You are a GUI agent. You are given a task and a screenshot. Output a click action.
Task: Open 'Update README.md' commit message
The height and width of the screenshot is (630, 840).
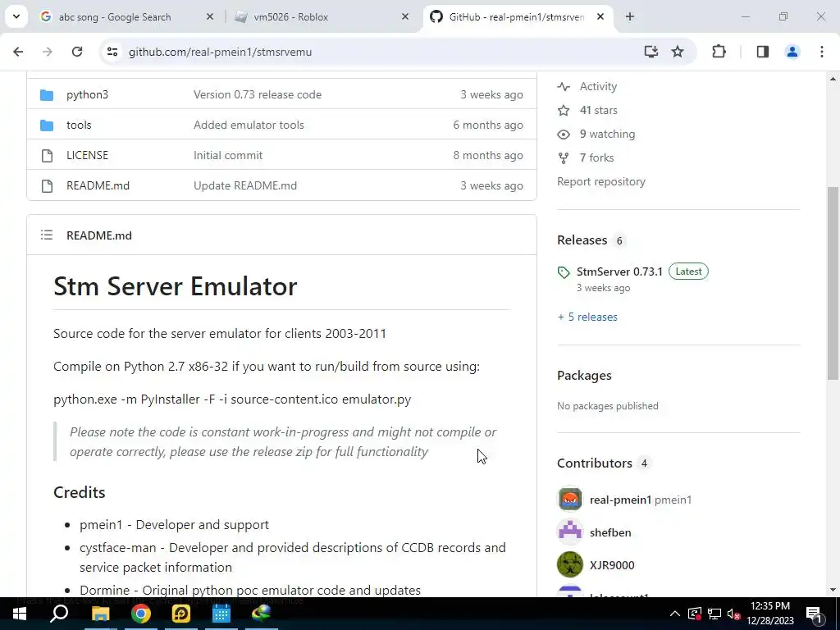click(244, 185)
